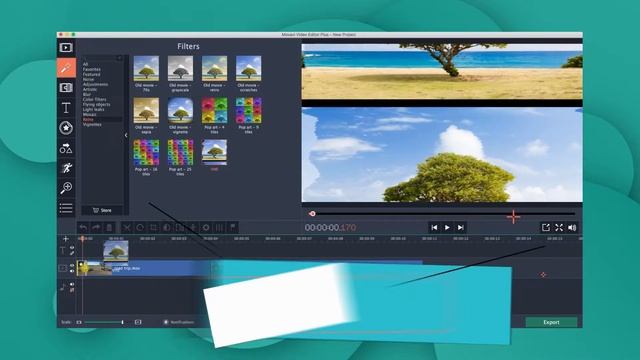Click the Notifications button

(x=179, y=322)
